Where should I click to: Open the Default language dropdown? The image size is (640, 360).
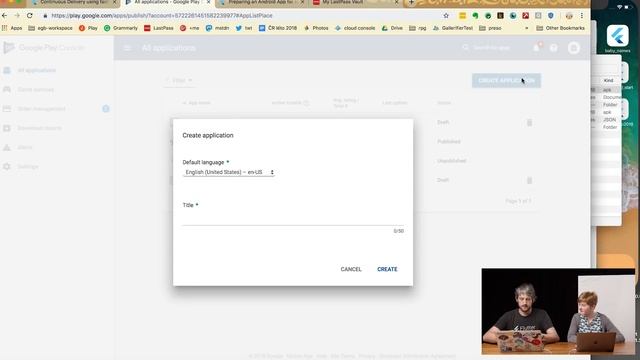pyautogui.click(x=229, y=172)
